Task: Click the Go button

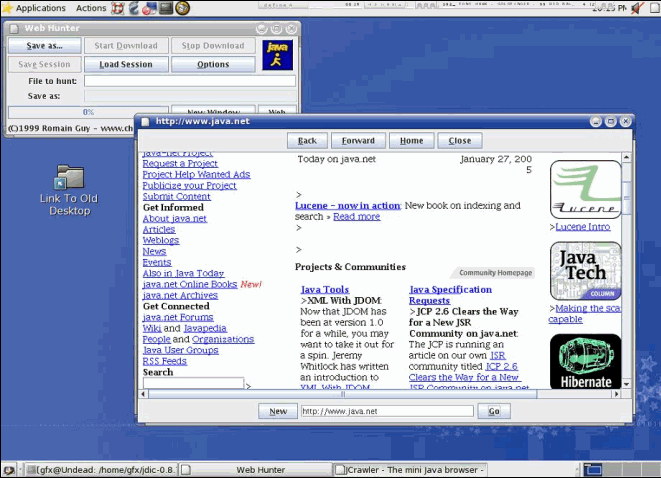Action: (494, 411)
